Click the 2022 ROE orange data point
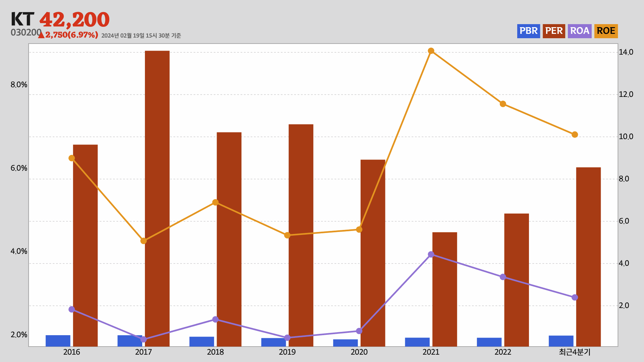This screenshot has width=644, height=362. tap(503, 104)
